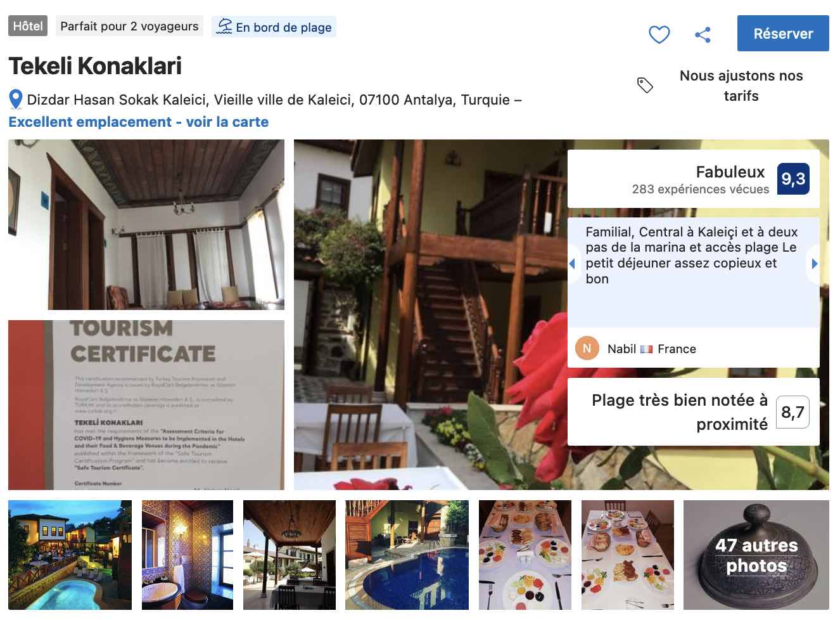This screenshot has height=620, width=840.
Task: Open the tiled bathroom thumbnail
Action: 188,555
